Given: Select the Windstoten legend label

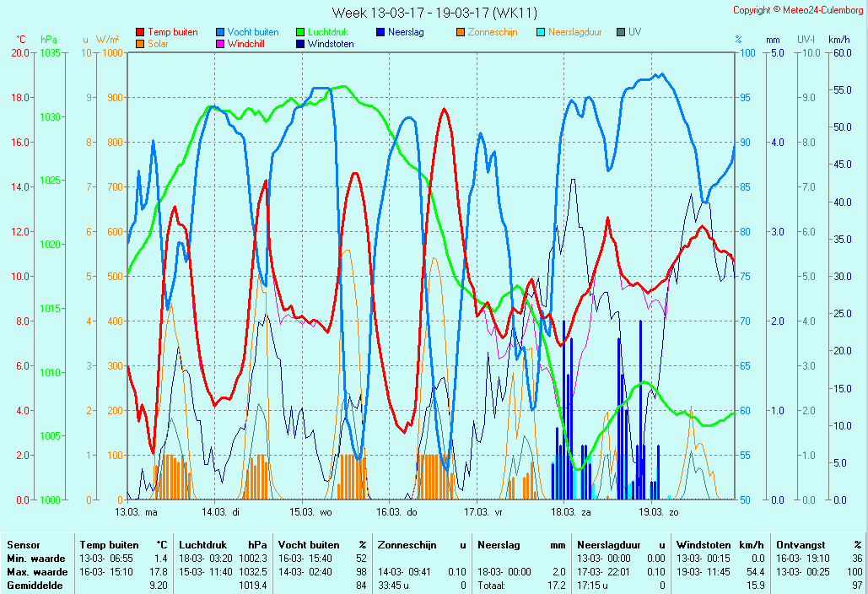Looking at the screenshot, I should tap(330, 44).
